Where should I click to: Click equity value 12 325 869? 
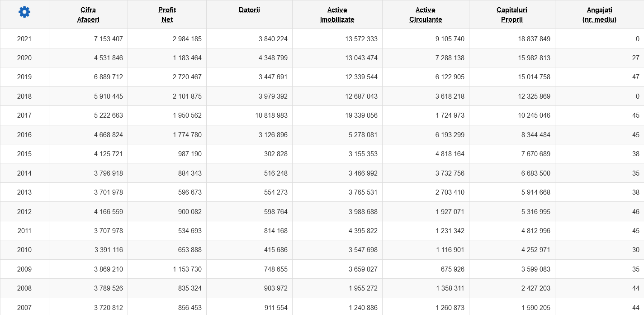tap(534, 96)
